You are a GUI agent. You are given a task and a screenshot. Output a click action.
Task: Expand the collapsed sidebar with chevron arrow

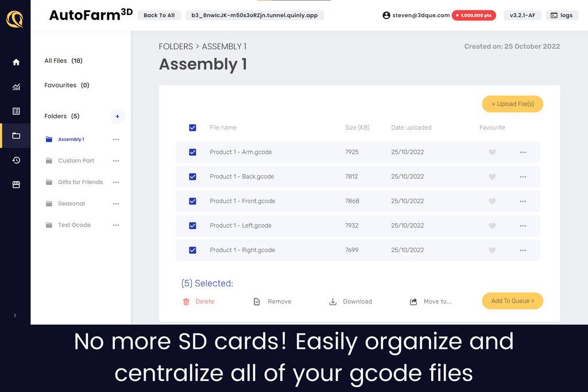pos(15,315)
